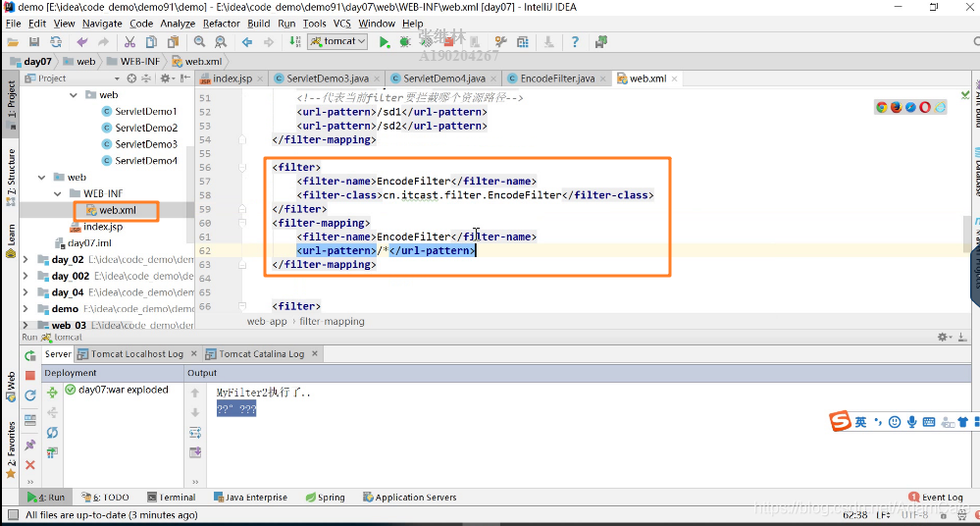Screen dimensions: 980x526
Task: Open Help question mark icon
Action: (x=575, y=42)
